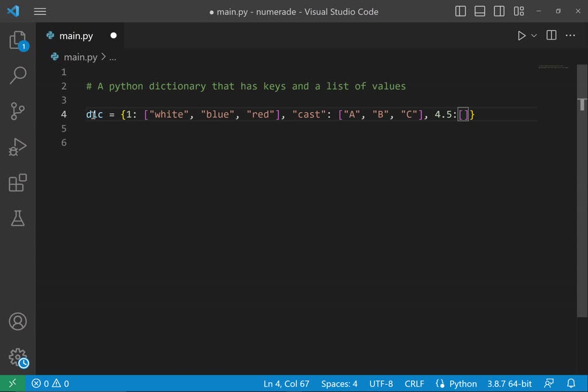This screenshot has height=392, width=588.
Task: Click the dic variable name
Action: coord(95,114)
